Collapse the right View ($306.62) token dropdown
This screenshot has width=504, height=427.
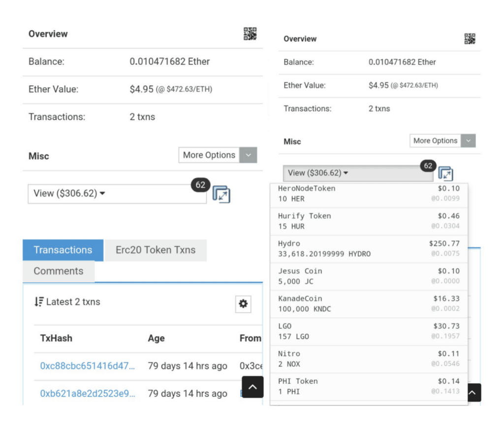coord(358,173)
